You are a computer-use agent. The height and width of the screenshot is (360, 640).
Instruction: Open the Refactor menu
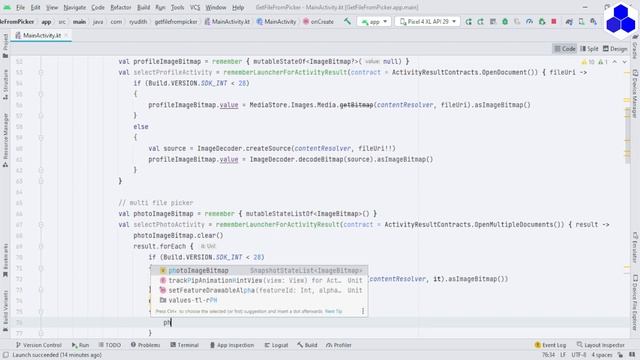coord(121,7)
